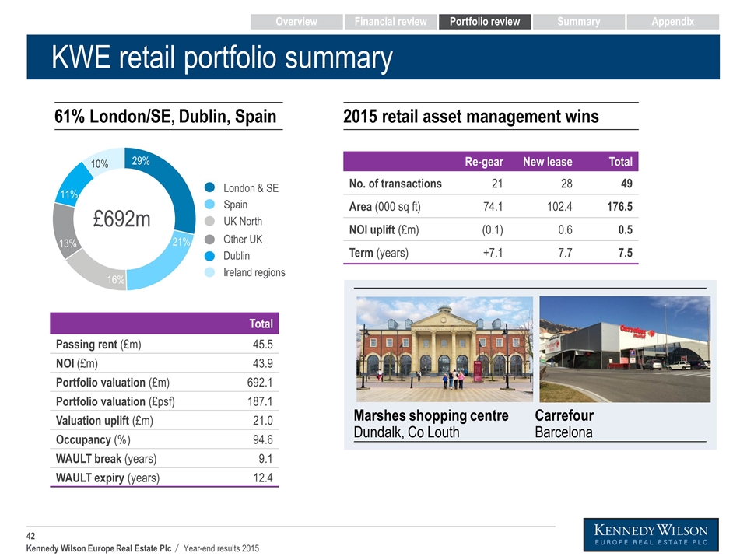Viewport: 747px width, 560px height.
Task: Click the 'Carrefour' caption title
Action: 564,415
